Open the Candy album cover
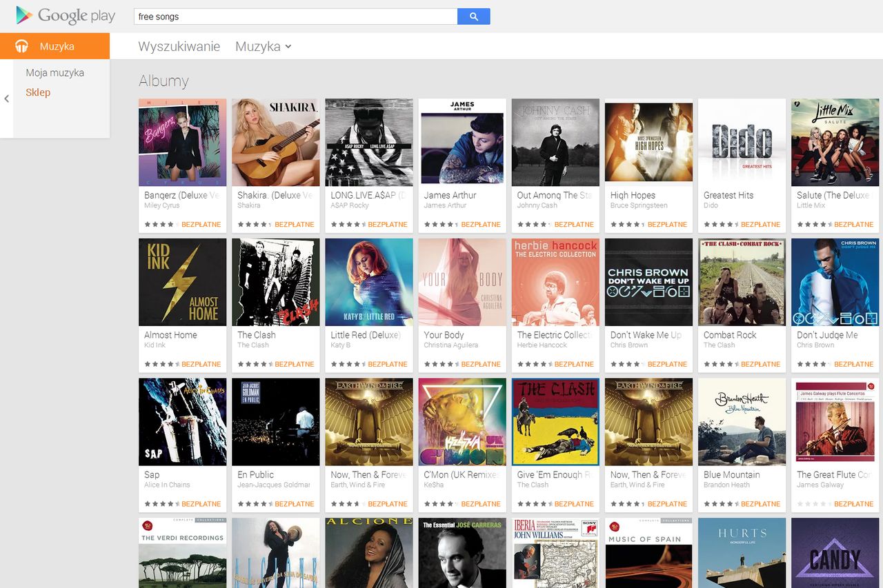The width and height of the screenshot is (883, 588). 835,553
